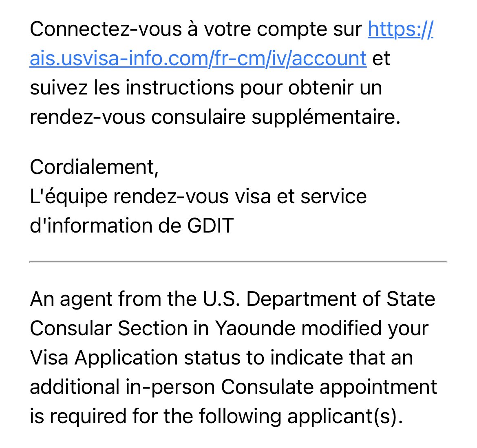This screenshot has height=448, width=477.
Task: Open the ais.usvisa-info.com/fr-cm/iv/account link
Action: pos(198,58)
